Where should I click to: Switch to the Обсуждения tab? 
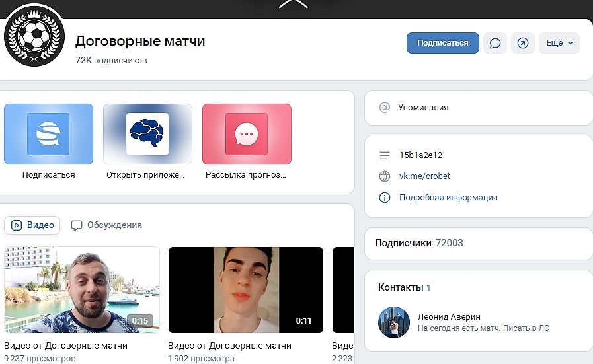tap(106, 225)
